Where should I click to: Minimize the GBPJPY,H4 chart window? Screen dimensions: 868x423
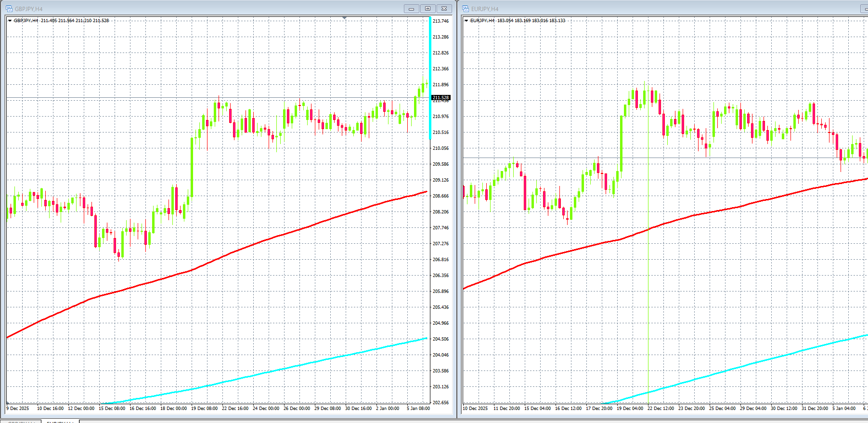pyautogui.click(x=411, y=9)
